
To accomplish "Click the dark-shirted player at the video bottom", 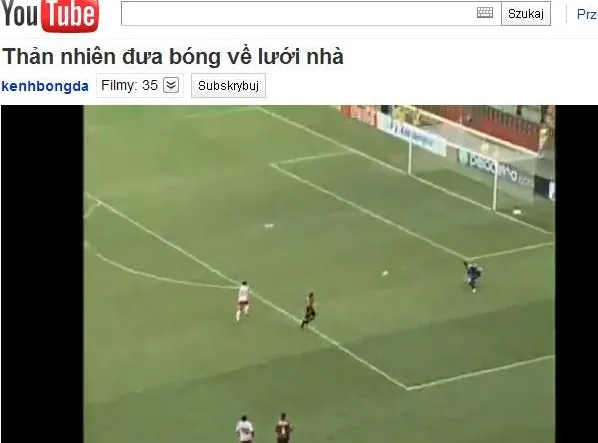I will (x=283, y=428).
